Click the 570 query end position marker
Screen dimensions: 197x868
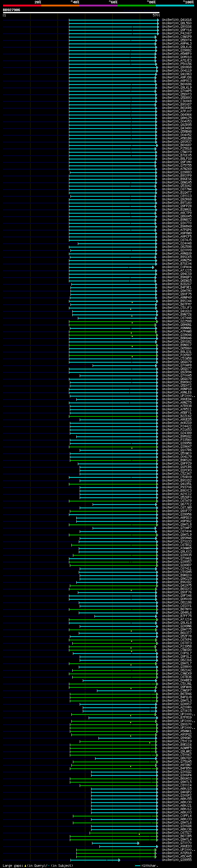(x=155, y=15)
